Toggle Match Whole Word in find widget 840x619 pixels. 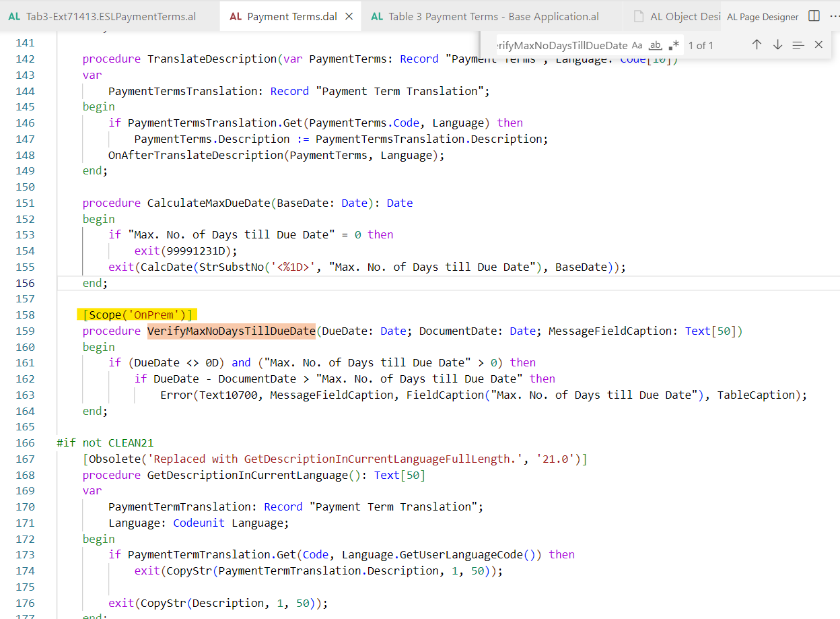(x=655, y=45)
